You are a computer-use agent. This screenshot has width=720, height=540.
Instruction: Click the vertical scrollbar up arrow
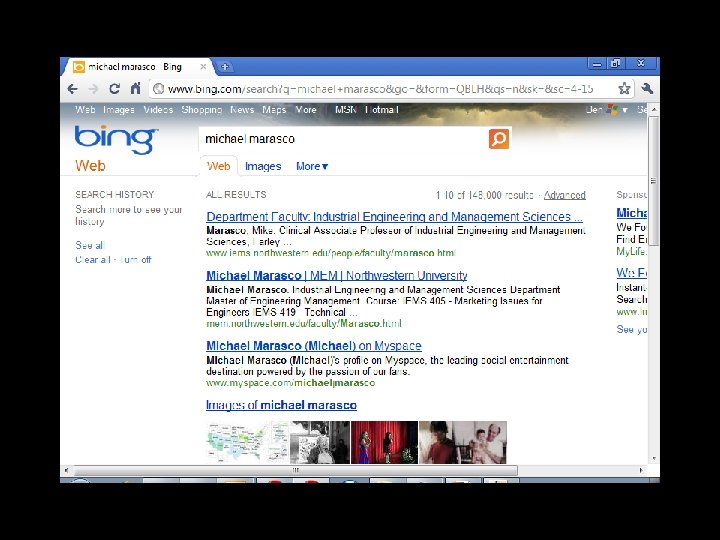(654, 110)
